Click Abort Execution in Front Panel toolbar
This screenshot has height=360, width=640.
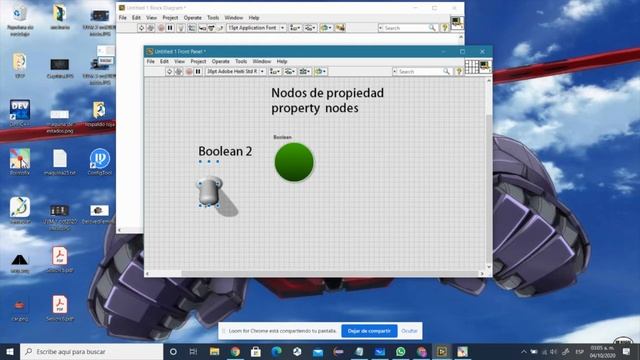(189, 71)
